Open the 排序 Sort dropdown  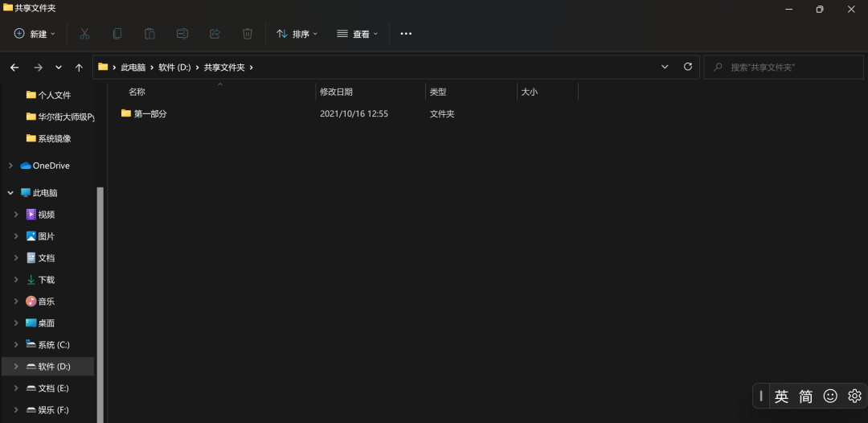[x=297, y=34]
